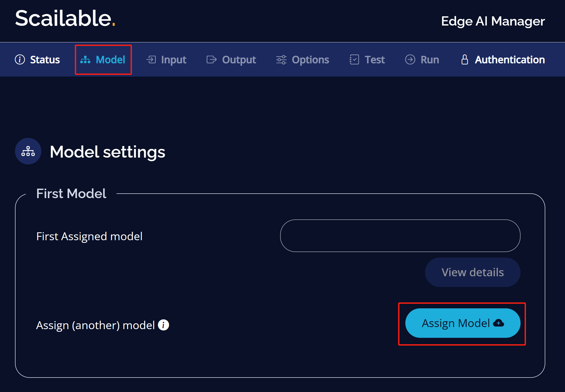The width and height of the screenshot is (565, 392).
Task: Click the Test checklist icon
Action: [354, 59]
